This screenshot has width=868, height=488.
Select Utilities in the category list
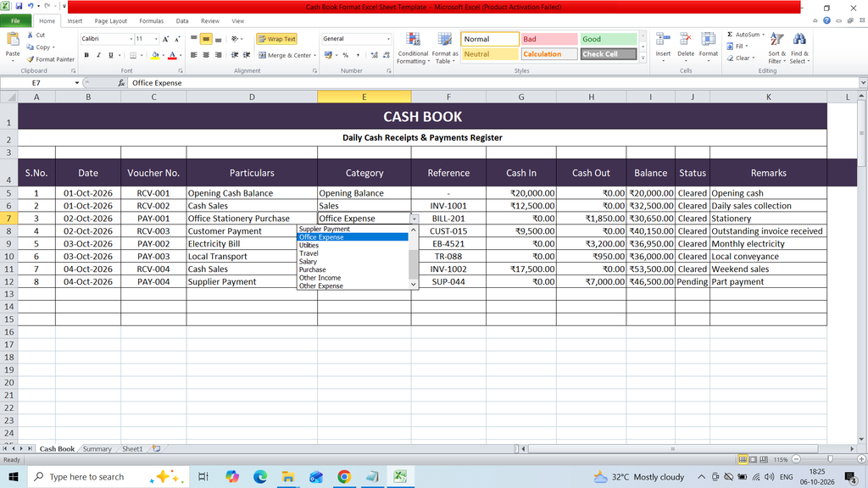click(353, 245)
